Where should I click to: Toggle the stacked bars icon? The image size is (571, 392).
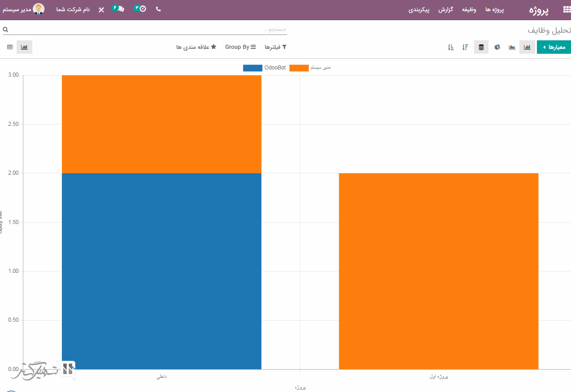coord(481,47)
